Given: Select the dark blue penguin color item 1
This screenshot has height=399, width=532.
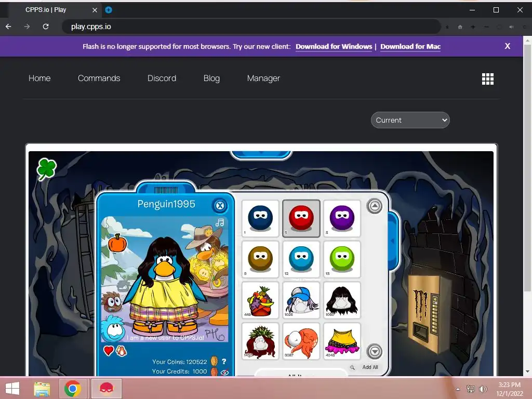Looking at the screenshot, I should (260, 219).
